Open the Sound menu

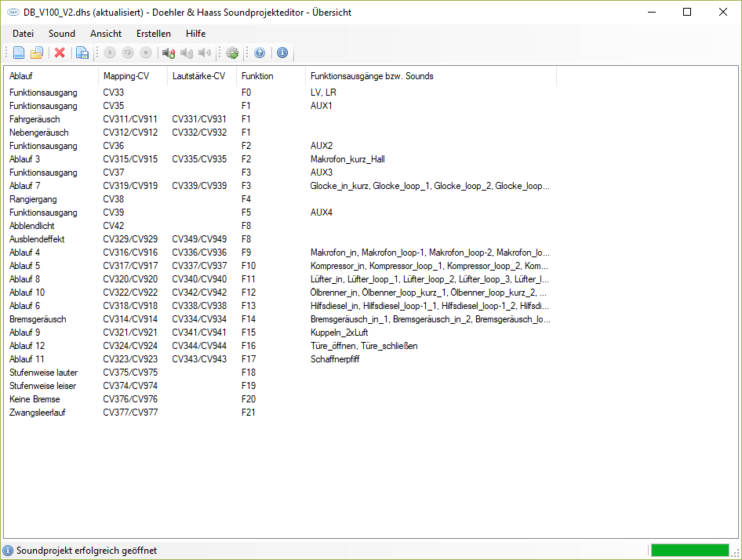click(62, 34)
